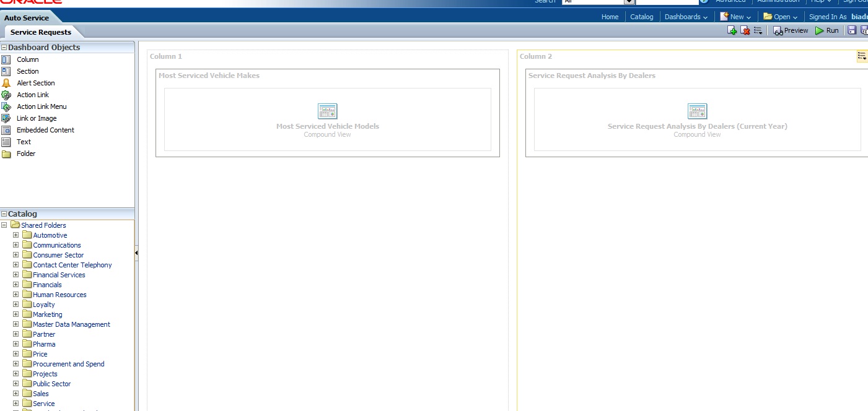
Task: Click the Automotive folder icon
Action: tap(27, 235)
